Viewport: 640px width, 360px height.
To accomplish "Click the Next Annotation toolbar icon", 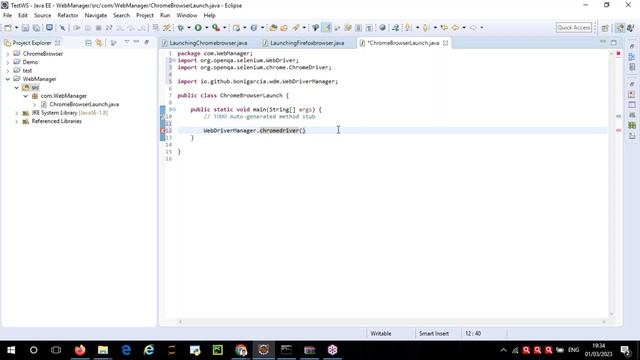I will click(408, 28).
